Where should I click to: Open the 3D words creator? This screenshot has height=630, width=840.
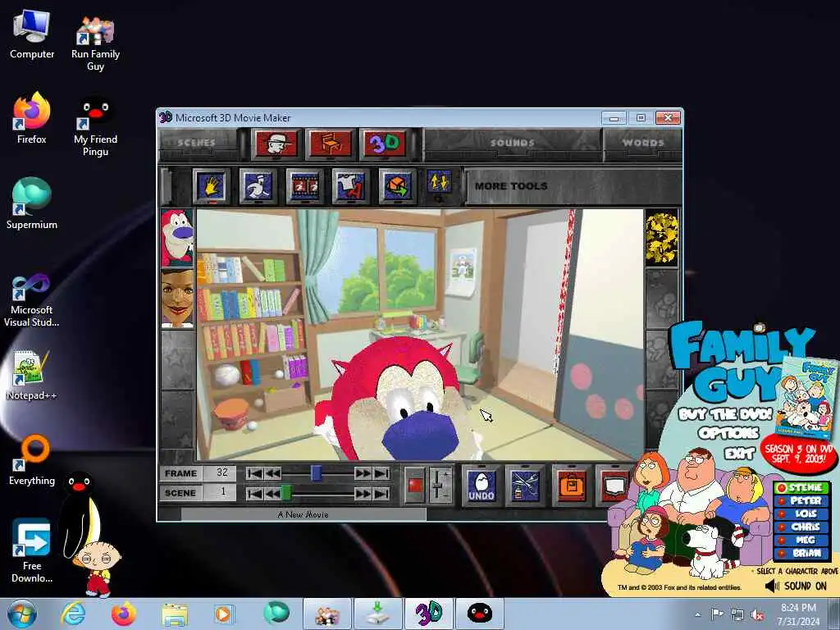385,144
